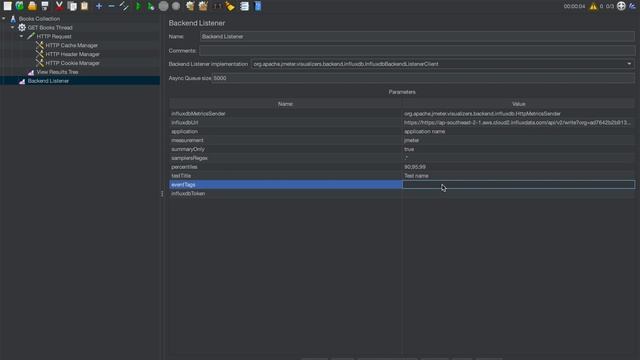Click the 00:00:04 elapsed timer

click(574, 6)
